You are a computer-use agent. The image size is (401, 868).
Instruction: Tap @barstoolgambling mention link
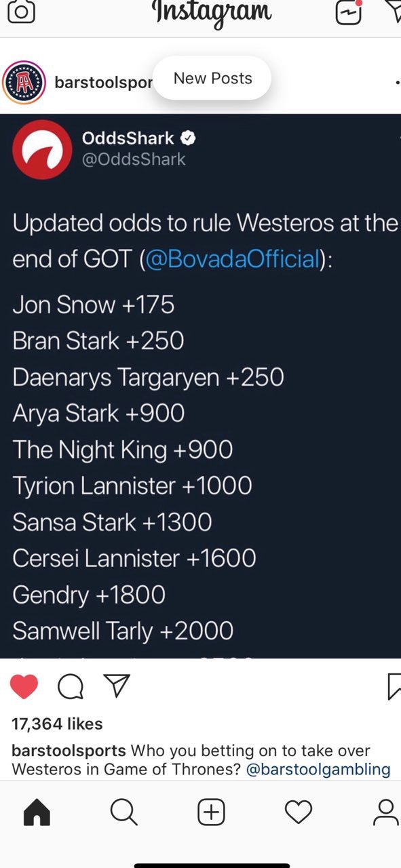tap(318, 769)
